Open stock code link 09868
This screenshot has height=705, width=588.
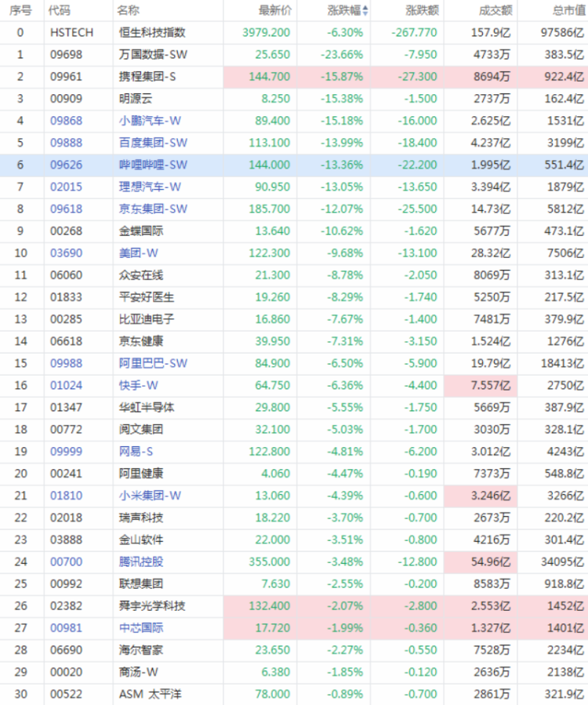coord(66,121)
